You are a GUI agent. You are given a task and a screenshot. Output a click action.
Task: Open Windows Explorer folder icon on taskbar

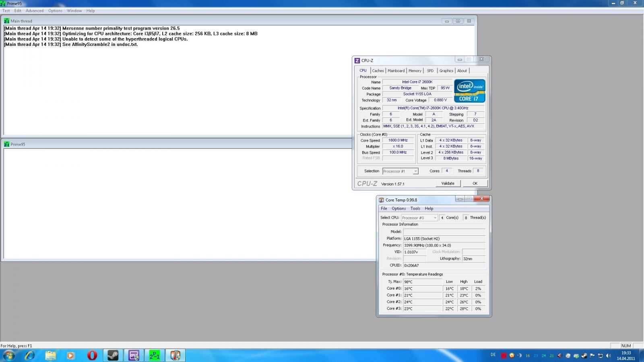tap(51, 356)
